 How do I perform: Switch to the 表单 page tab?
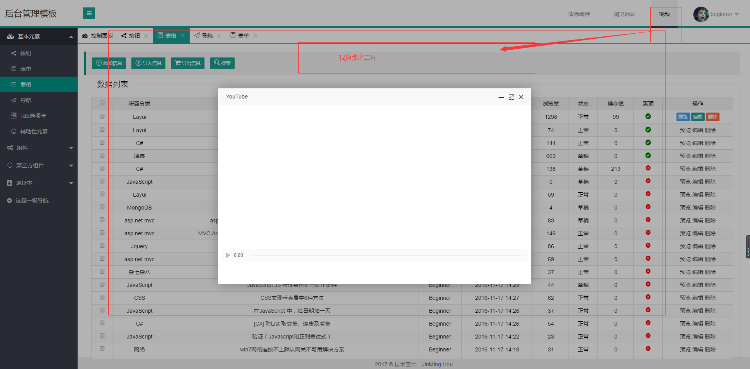(x=240, y=35)
